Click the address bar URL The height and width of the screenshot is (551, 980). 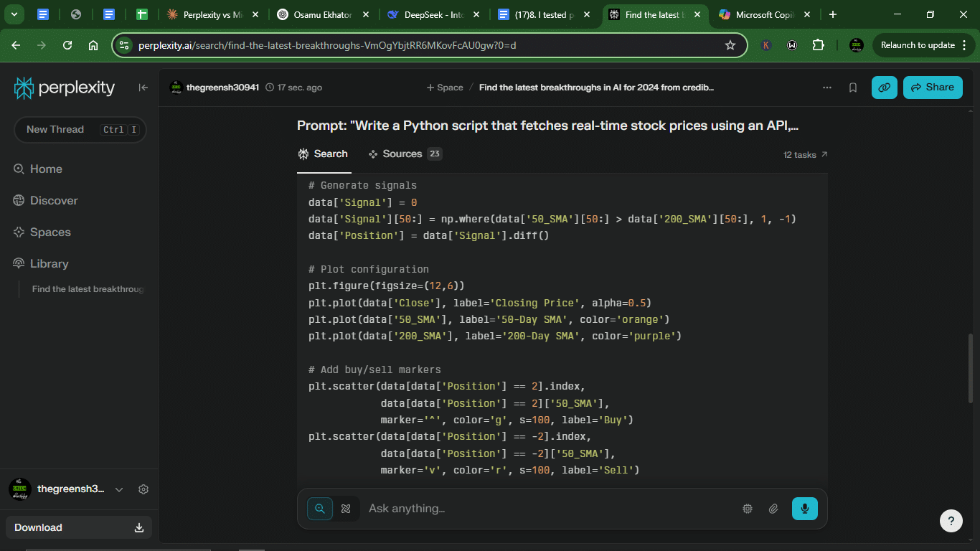point(327,45)
